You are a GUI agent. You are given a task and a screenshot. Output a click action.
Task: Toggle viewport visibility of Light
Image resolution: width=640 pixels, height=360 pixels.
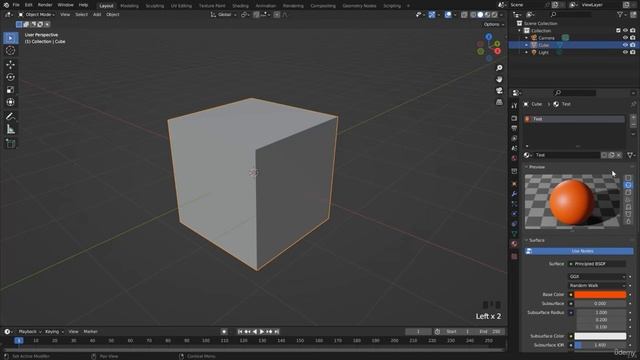625,53
